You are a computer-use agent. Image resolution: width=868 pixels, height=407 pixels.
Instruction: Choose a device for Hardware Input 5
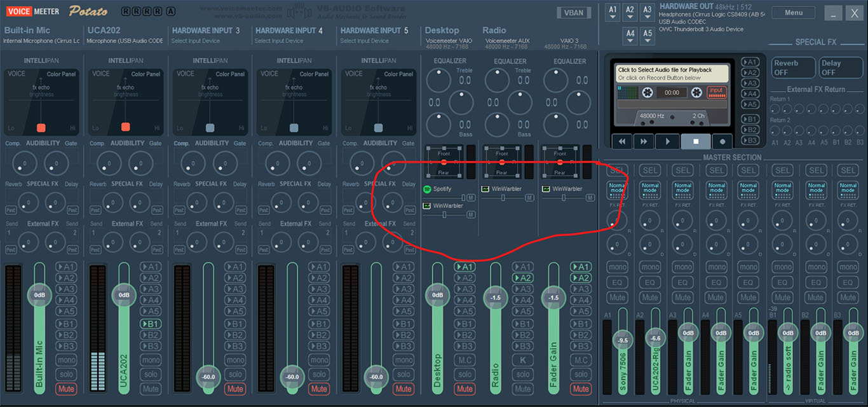(x=364, y=41)
